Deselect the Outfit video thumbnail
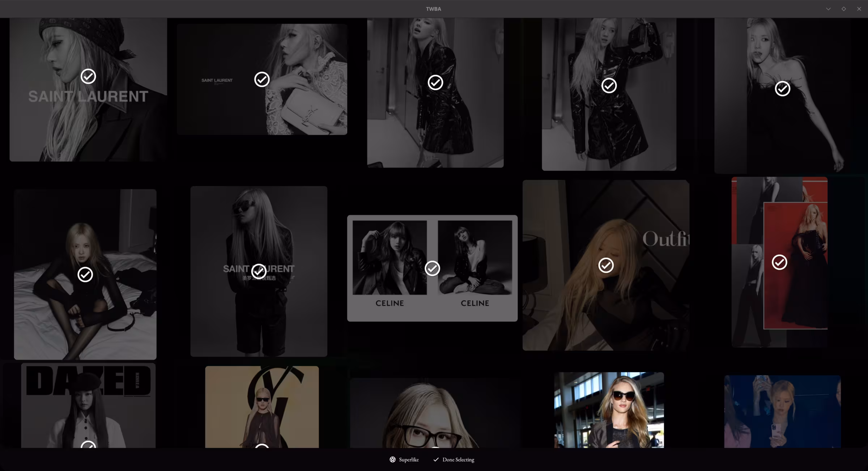 coord(606,265)
